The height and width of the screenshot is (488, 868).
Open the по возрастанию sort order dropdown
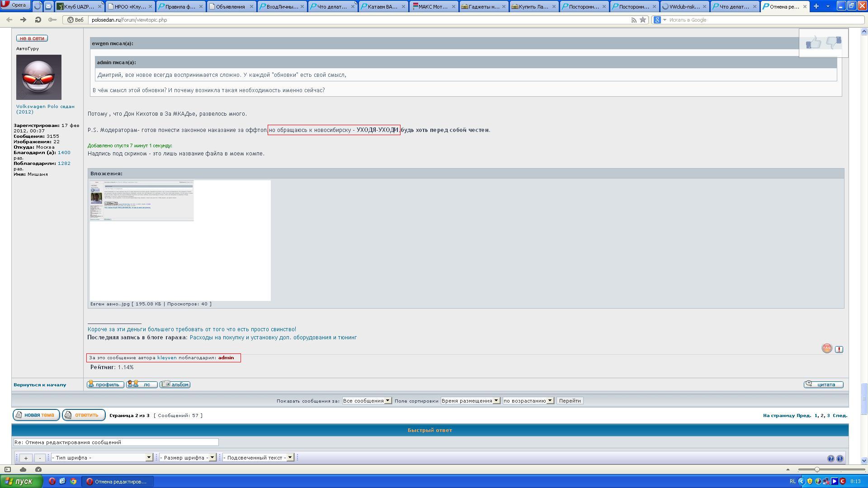tap(528, 401)
